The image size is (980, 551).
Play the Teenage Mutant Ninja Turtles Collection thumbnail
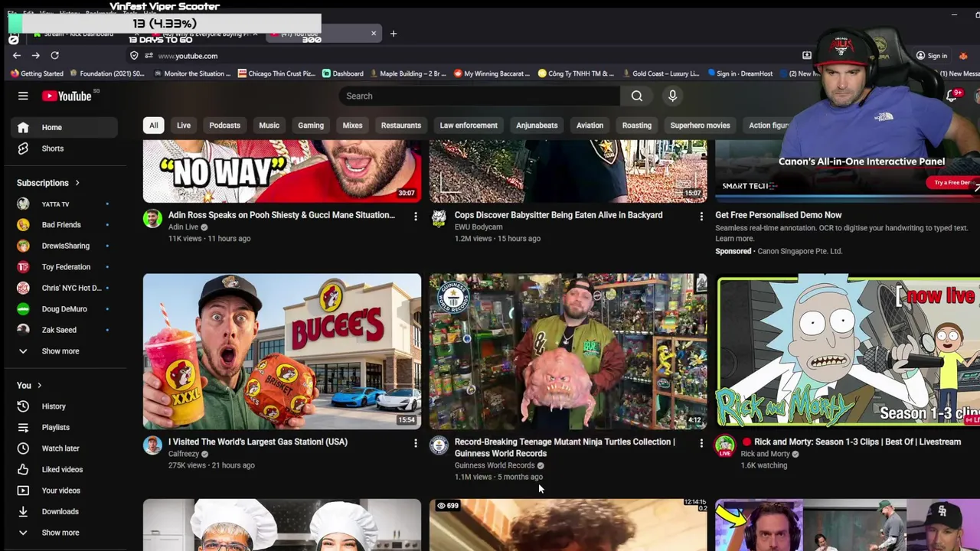(568, 351)
